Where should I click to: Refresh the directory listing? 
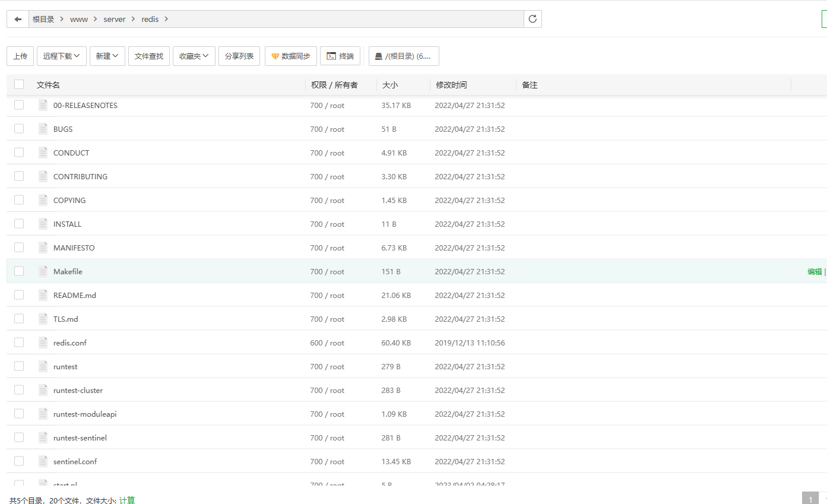pyautogui.click(x=533, y=19)
